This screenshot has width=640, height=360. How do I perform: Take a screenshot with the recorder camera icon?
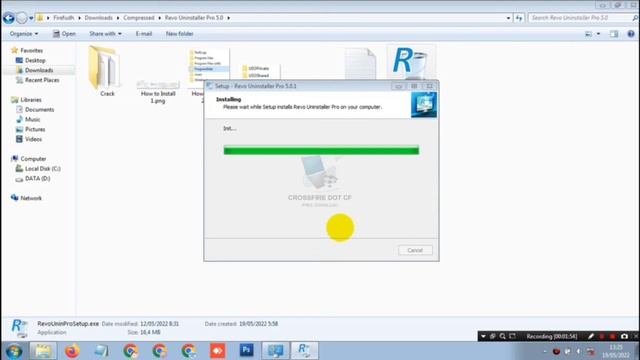coord(624,336)
